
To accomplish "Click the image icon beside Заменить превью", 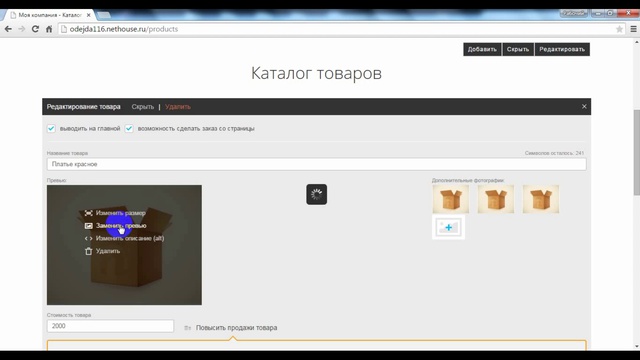I will pyautogui.click(x=89, y=226).
